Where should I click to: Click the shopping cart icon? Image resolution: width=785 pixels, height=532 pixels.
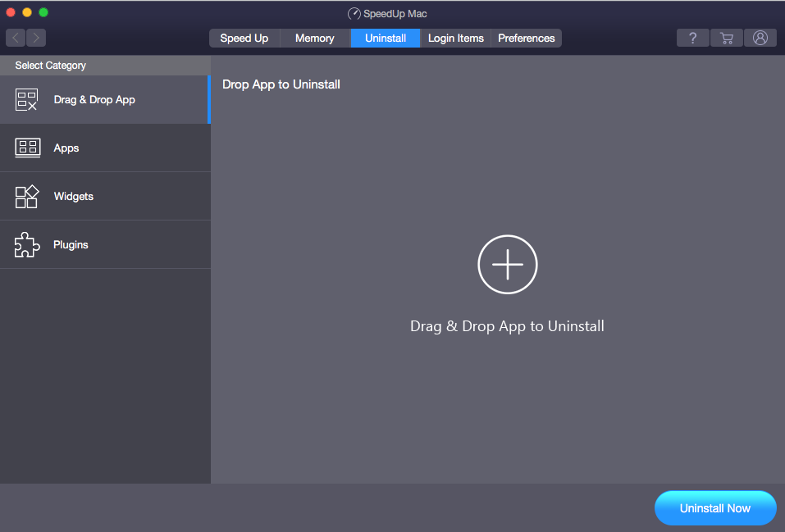coord(726,38)
